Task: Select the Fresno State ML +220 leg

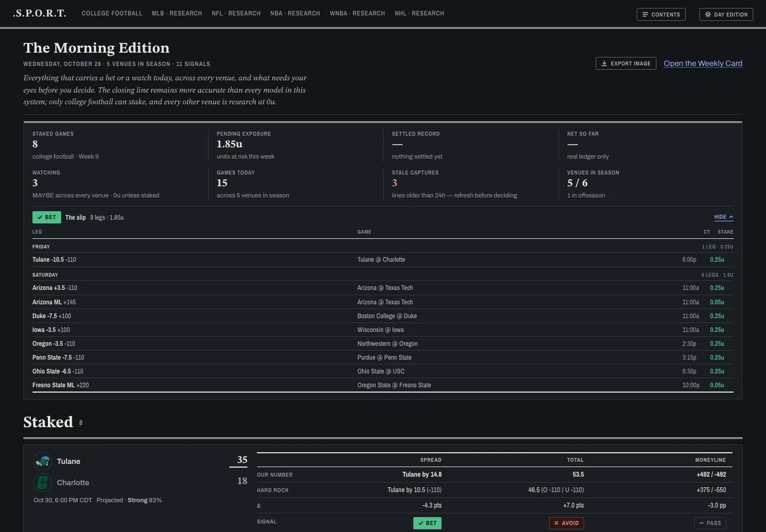Action: coord(383,385)
